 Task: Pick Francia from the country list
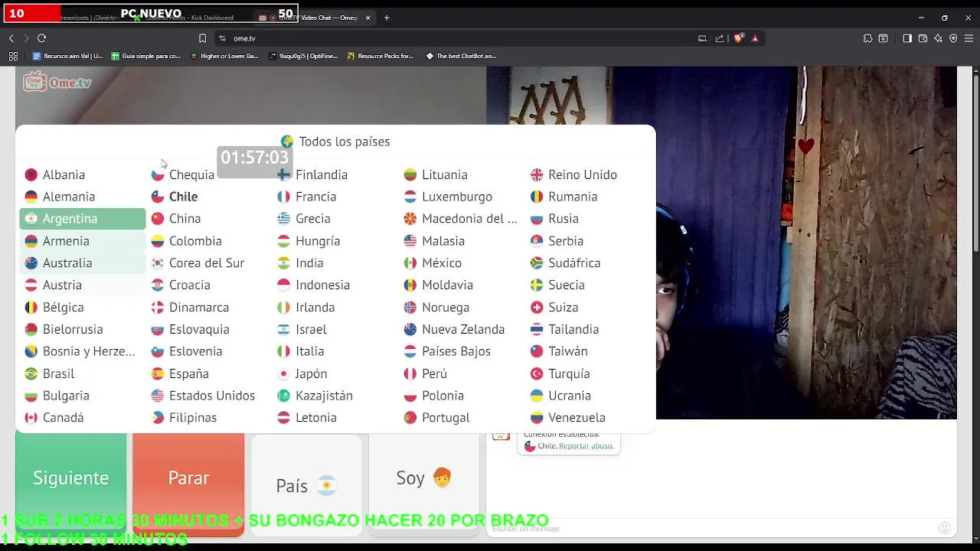[335, 197]
